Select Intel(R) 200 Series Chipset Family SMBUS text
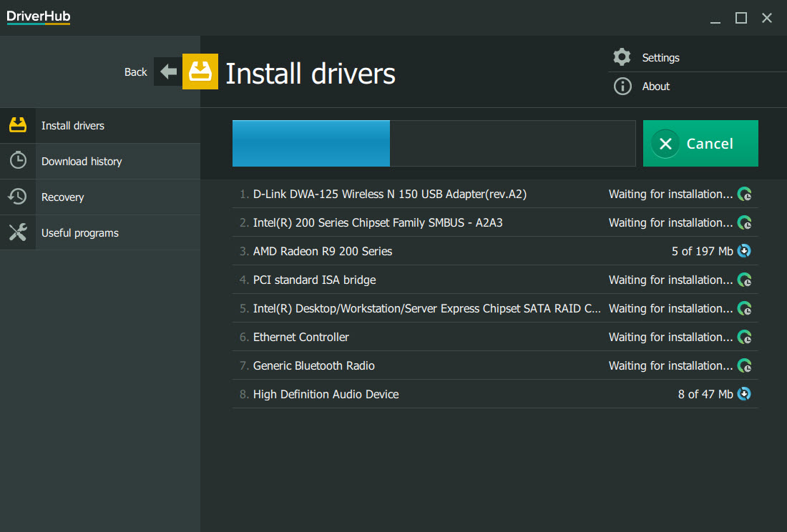The image size is (787, 532). point(378,222)
